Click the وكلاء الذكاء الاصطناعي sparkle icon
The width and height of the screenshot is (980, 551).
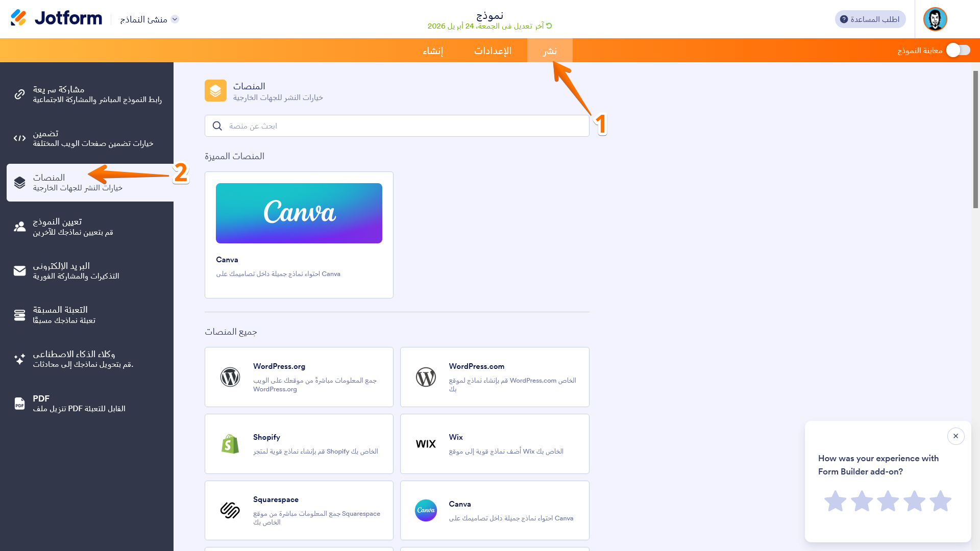[x=19, y=359]
